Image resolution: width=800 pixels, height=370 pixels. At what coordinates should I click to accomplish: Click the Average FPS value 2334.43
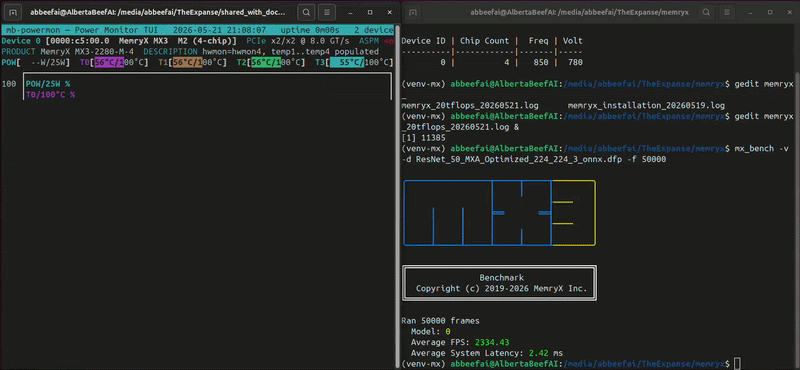pyautogui.click(x=492, y=342)
